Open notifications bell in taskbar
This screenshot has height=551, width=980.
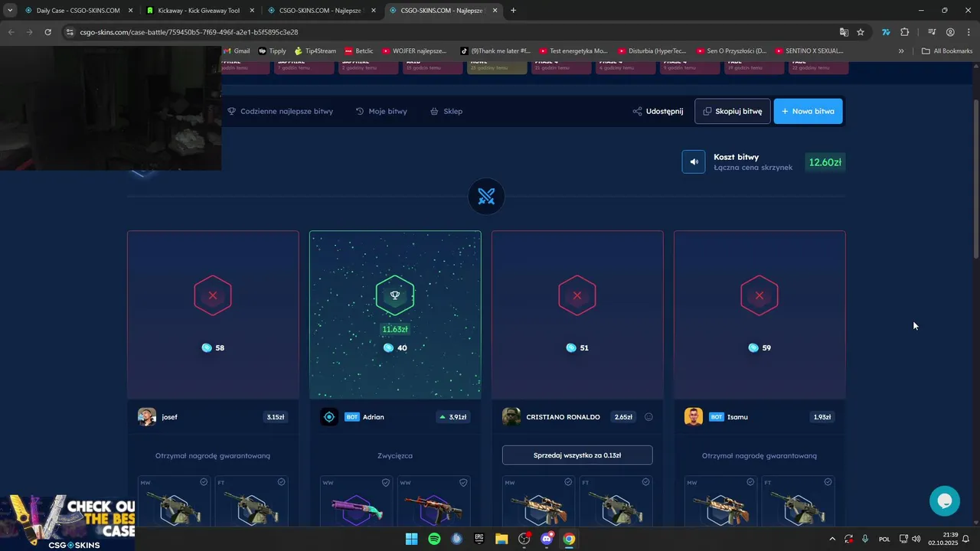coord(966,539)
